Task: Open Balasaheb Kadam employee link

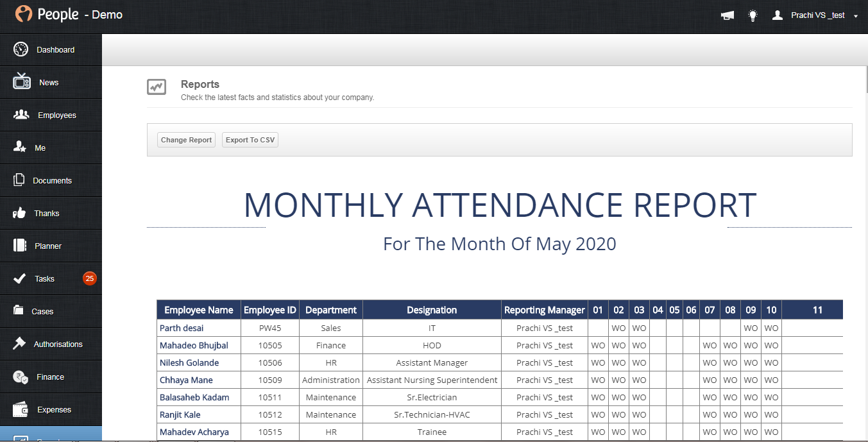Action: 194,397
